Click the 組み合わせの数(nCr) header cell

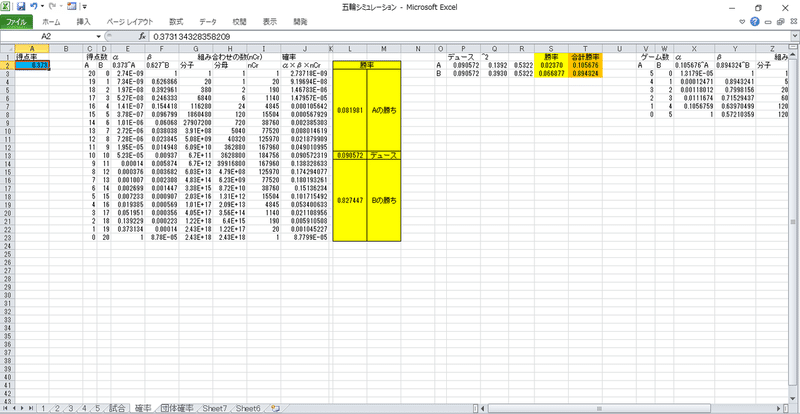(x=230, y=57)
